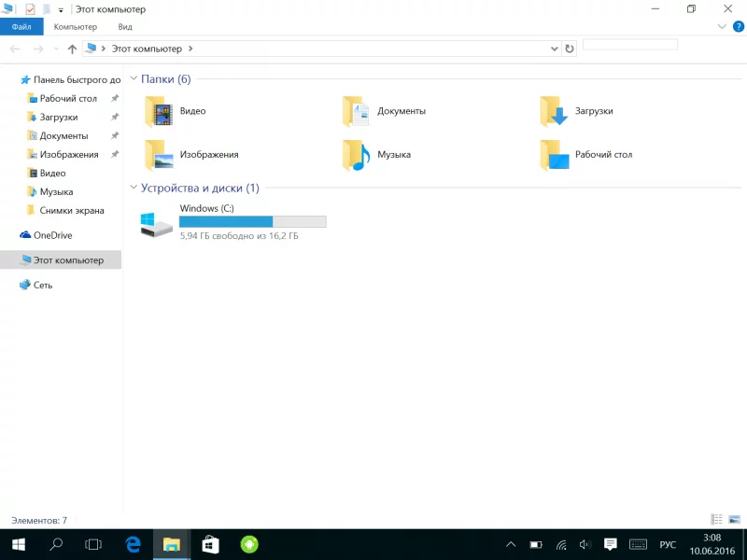
Task: Click into the search box
Action: [629, 45]
